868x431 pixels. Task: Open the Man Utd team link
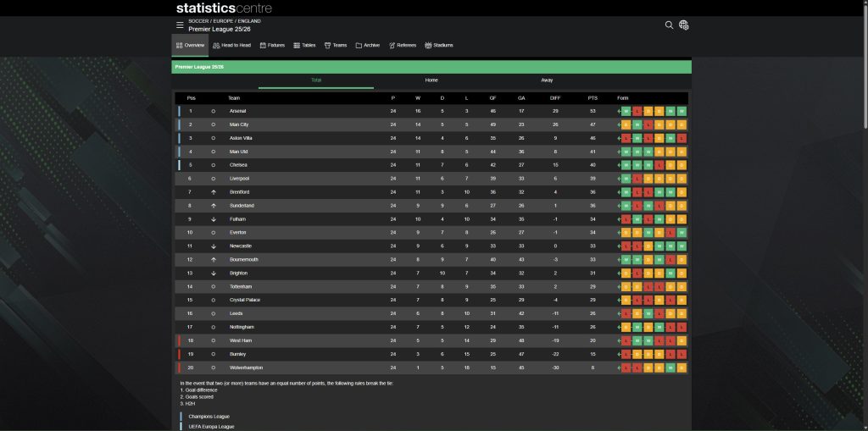pyautogui.click(x=238, y=152)
